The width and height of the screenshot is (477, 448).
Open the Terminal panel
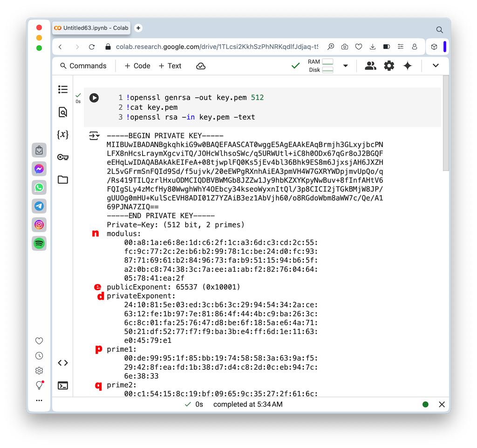63,386
